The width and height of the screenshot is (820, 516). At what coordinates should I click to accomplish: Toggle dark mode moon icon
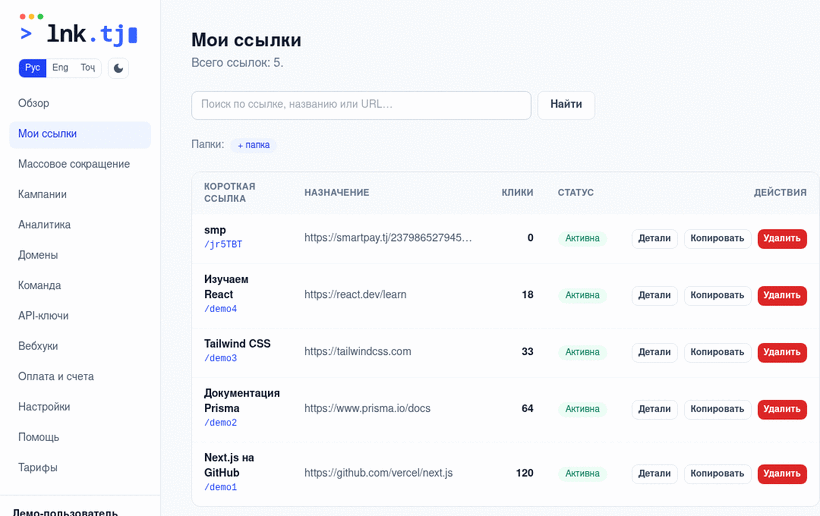coord(118,68)
